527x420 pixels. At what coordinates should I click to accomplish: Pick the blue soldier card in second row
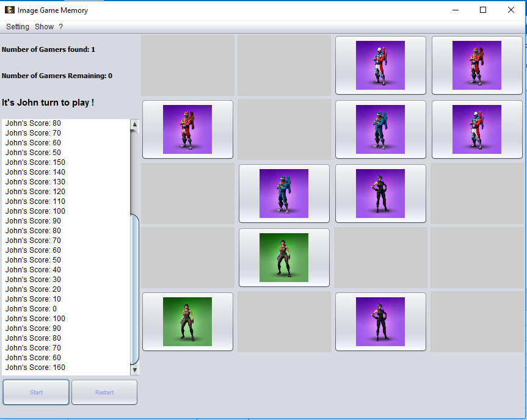[380, 129]
